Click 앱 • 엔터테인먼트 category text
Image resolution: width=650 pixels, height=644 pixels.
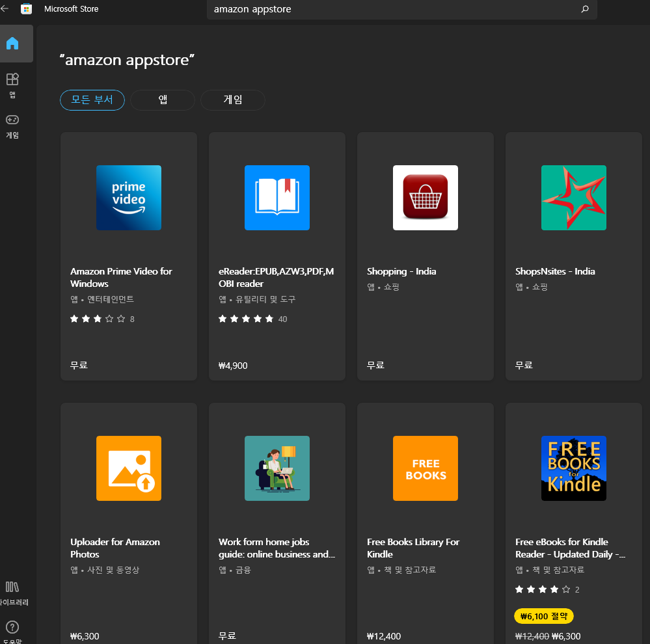pyautogui.click(x=102, y=299)
